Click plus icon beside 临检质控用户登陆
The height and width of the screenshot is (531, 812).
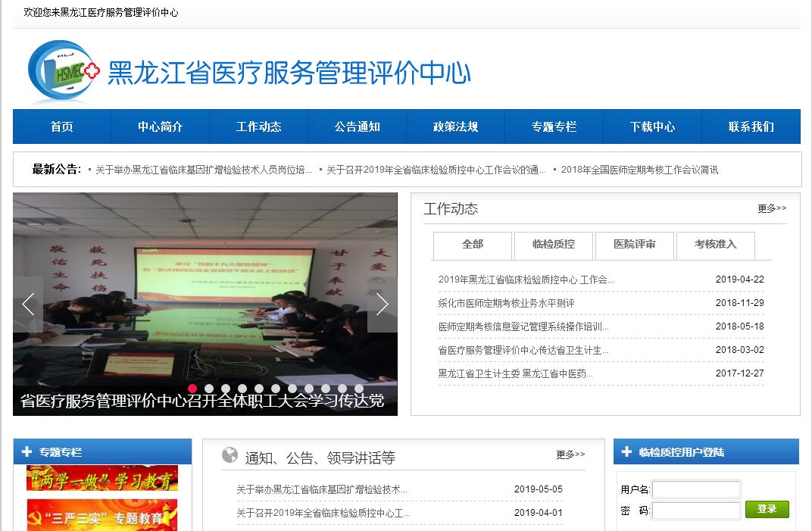pyautogui.click(x=626, y=452)
